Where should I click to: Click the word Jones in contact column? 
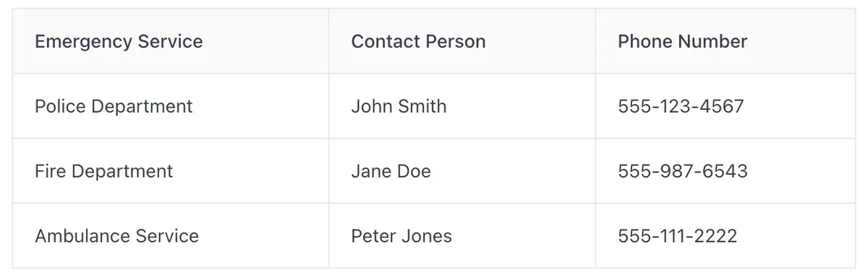428,236
